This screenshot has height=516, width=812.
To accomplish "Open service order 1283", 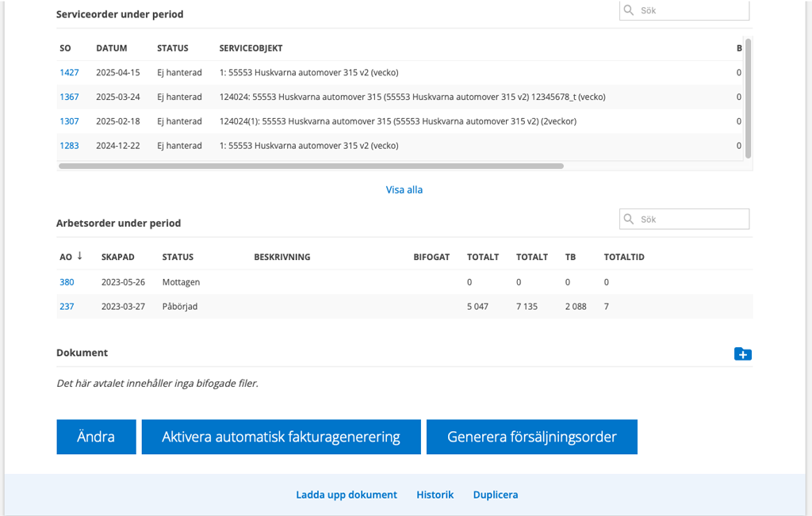I will (x=69, y=145).
